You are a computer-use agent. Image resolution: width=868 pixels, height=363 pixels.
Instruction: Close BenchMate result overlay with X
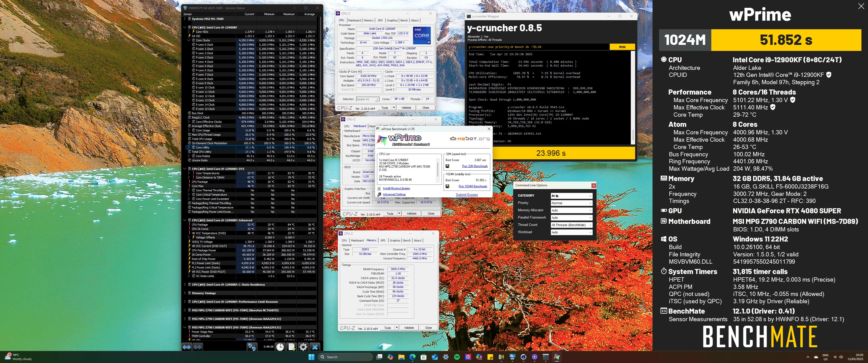[861, 6]
